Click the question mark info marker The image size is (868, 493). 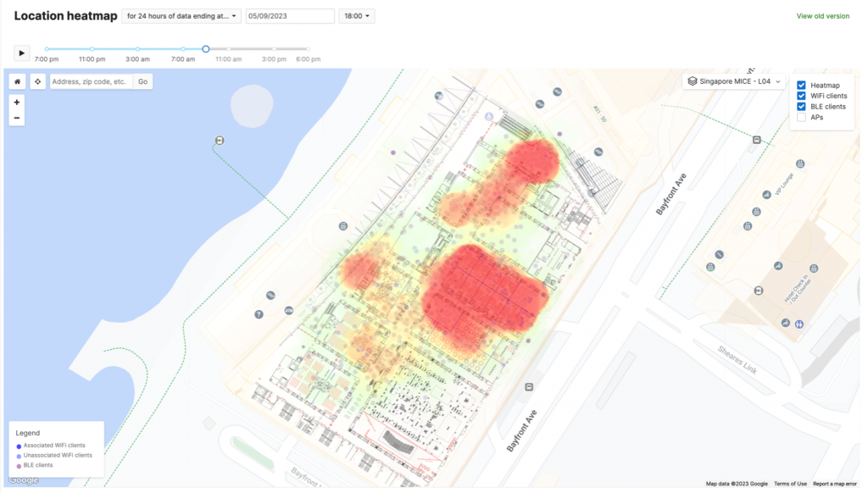coord(259,314)
